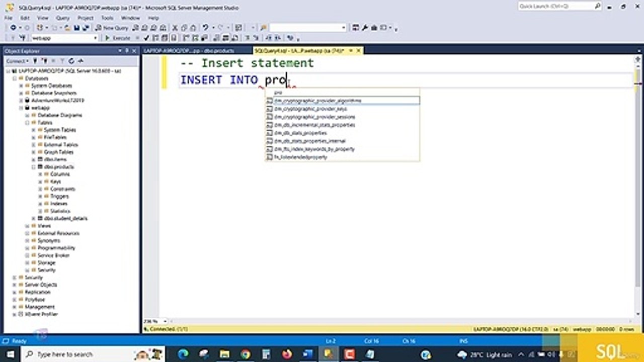Select the Programmability folder
Viewport: 644px width, 362px height.
[56, 248]
